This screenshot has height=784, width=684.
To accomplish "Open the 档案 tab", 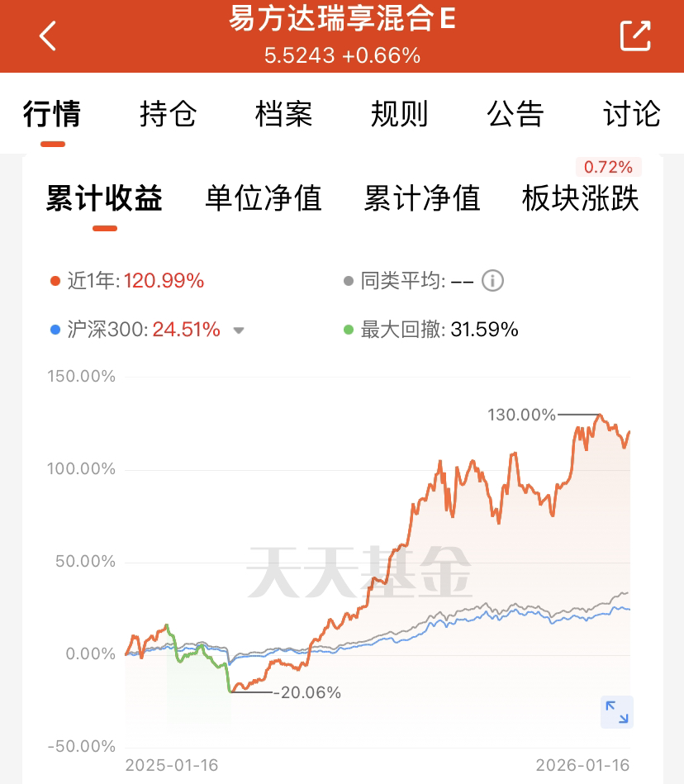I will coord(283,114).
